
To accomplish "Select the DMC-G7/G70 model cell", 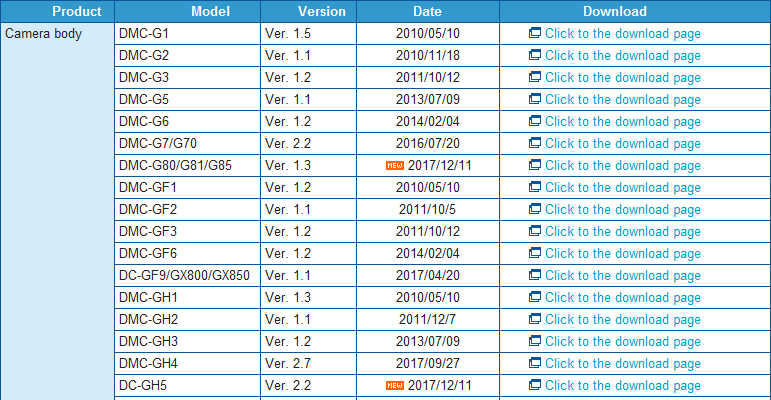I will (187, 144).
